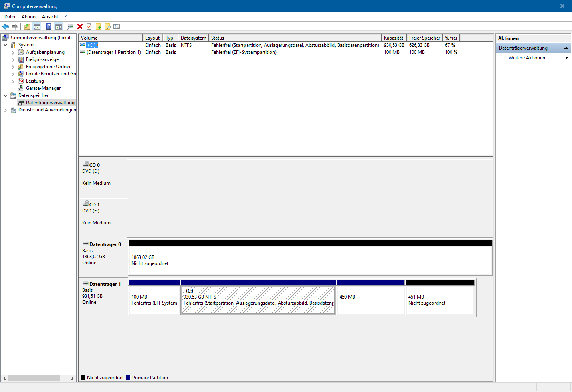
Task: Click the Datenspeicher icon in tree
Action: coord(13,95)
